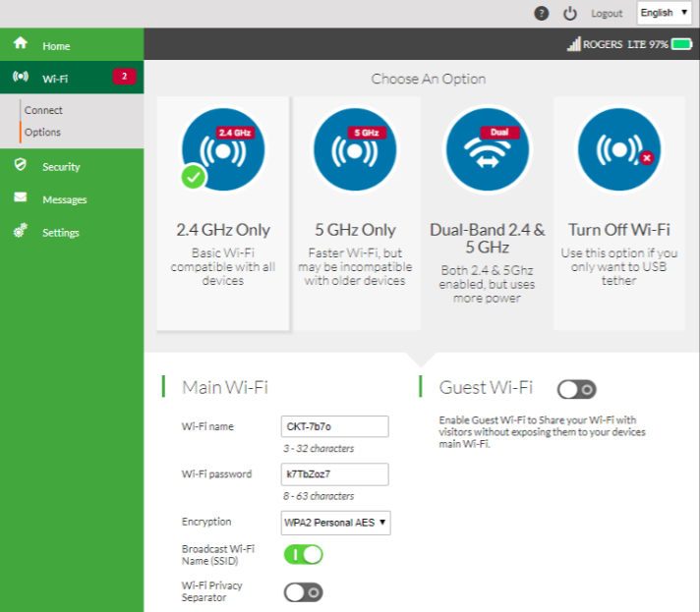Click the Settings gears icon
The image size is (700, 612).
click(x=20, y=230)
